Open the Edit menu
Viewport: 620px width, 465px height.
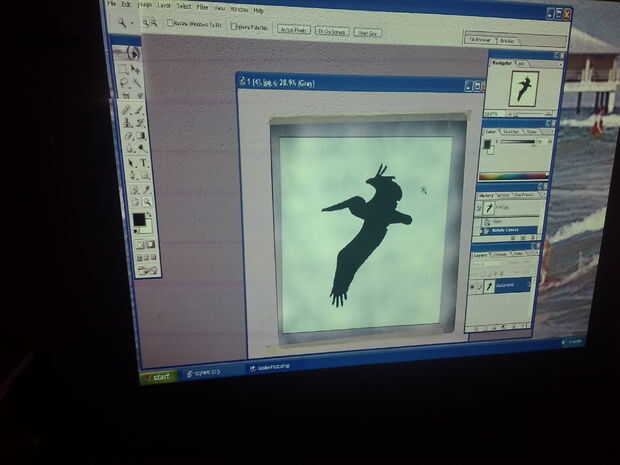(x=126, y=4)
